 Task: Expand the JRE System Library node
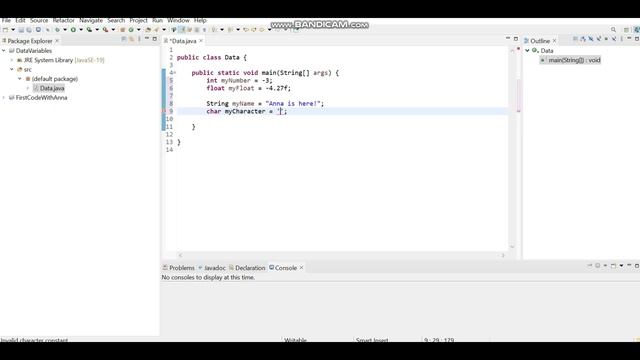tap(12, 60)
